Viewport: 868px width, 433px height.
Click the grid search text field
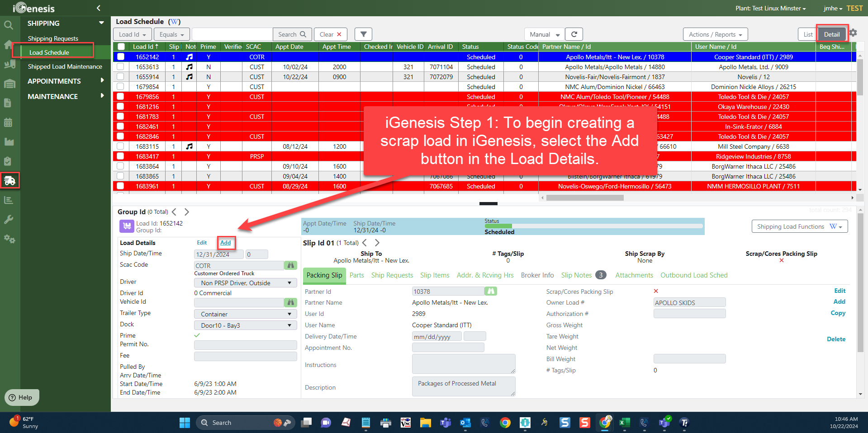pos(232,34)
